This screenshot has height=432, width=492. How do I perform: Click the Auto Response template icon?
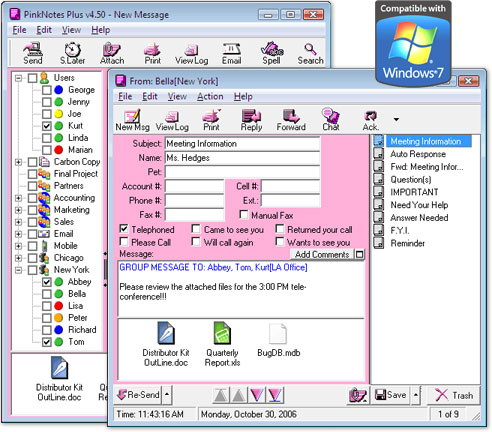point(378,154)
